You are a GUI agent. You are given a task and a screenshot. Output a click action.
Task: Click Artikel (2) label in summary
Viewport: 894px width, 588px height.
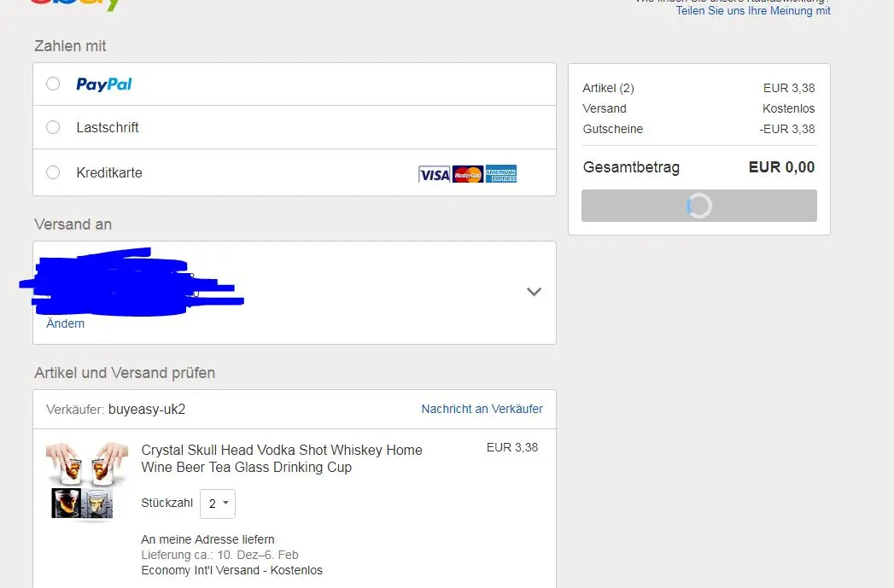click(608, 88)
